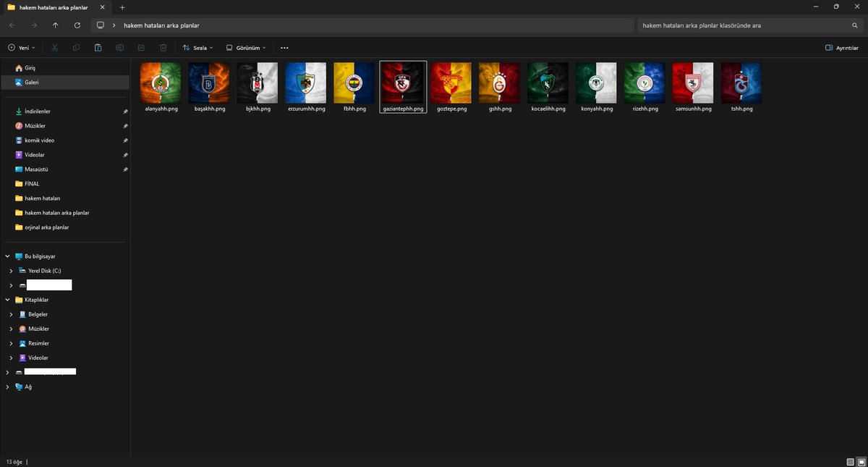This screenshot has height=467, width=868.
Task: Click the Giriş home icon in sidebar
Action: (19, 68)
